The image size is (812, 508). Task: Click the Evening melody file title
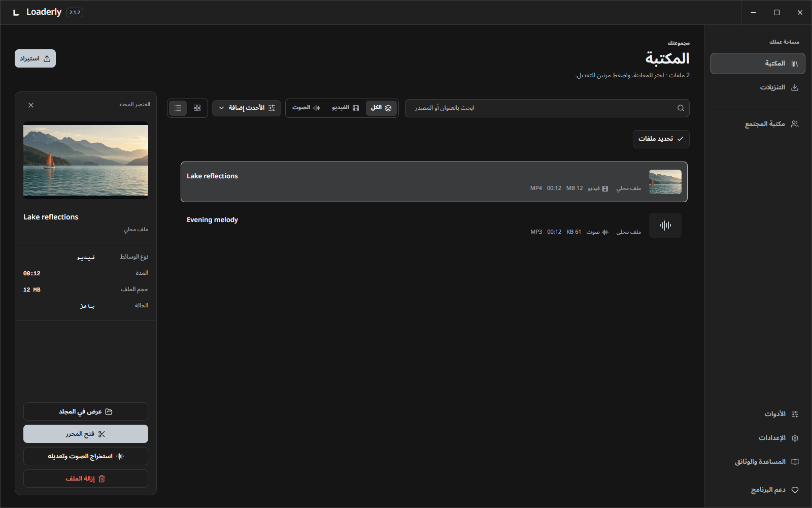(x=212, y=220)
